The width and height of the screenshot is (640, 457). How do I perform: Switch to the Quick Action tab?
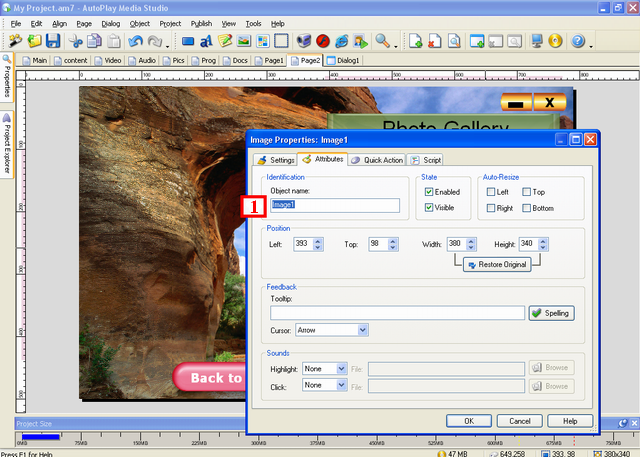[x=376, y=159]
